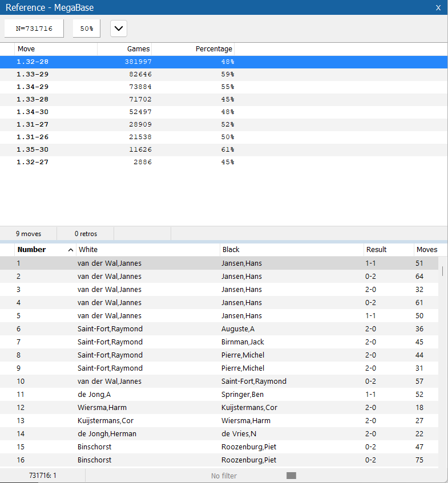Click the N=731716 button
448x483 pixels.
click(34, 29)
